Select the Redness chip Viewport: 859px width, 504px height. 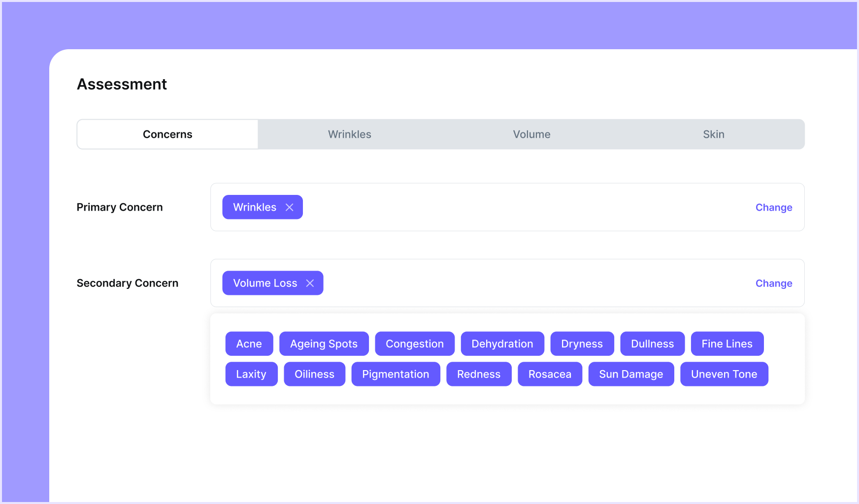pyautogui.click(x=479, y=374)
